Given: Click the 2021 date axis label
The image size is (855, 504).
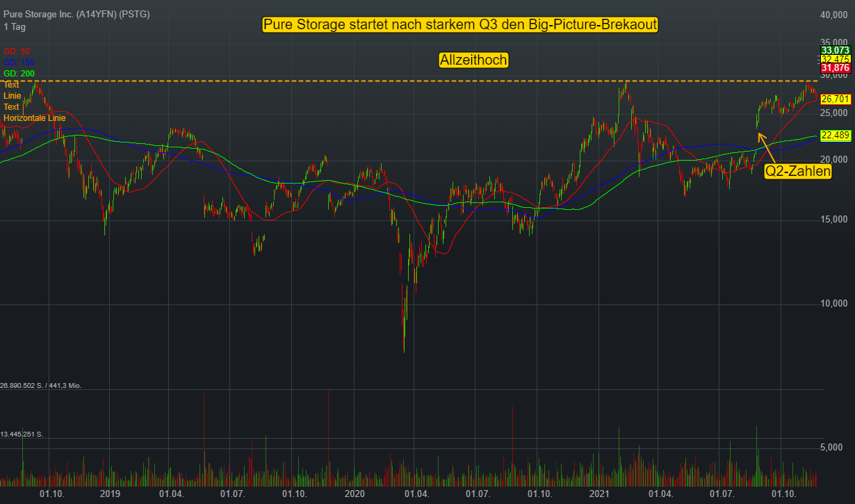Looking at the screenshot, I should click(599, 494).
